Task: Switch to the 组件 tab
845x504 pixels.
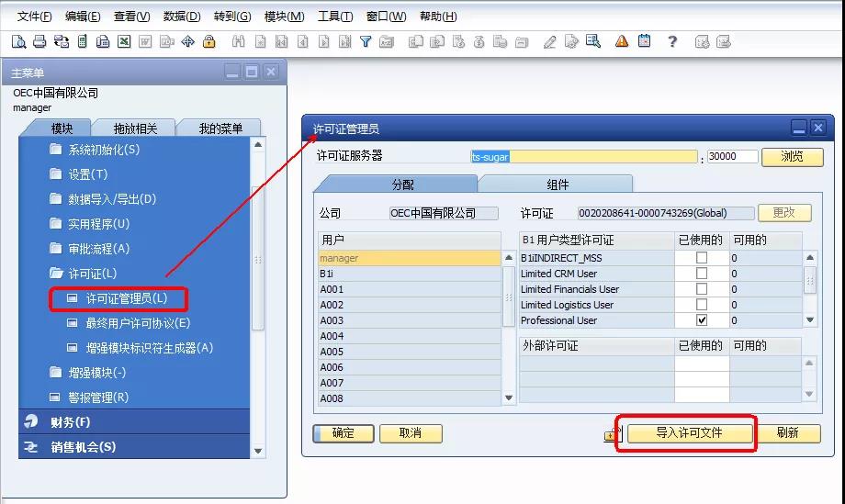Action: point(558,185)
